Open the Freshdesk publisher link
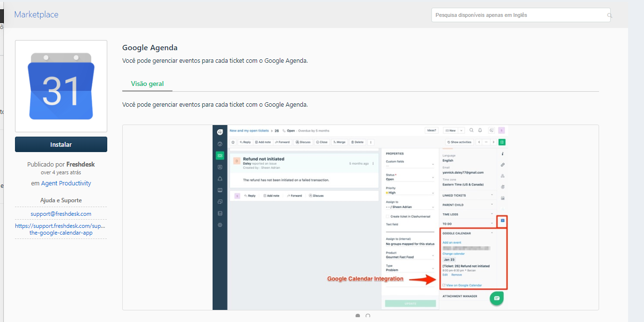Screen dimensions: 644x322 tap(81, 164)
